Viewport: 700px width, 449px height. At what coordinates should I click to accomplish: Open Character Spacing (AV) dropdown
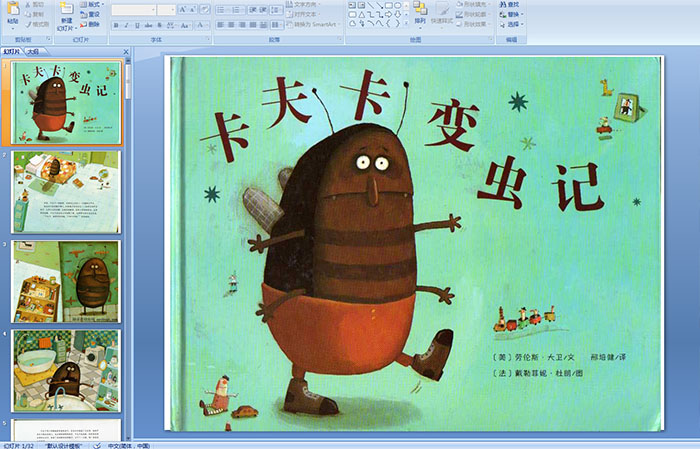click(x=171, y=25)
